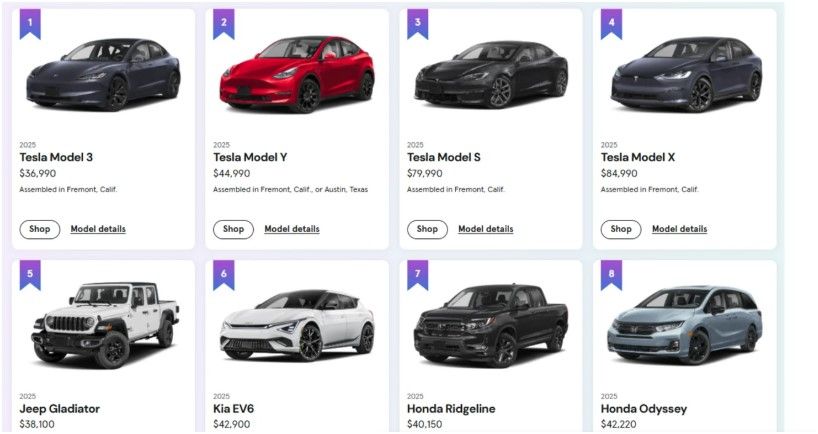Shop the Tesla Model S

427,229
